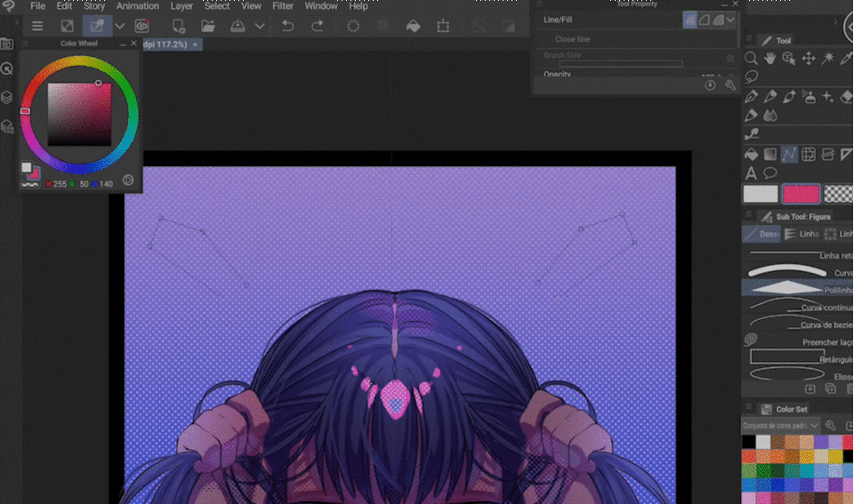Screen dimensions: 854x504
Task: Select the Curva contínua sub tool
Action: [x=798, y=307]
